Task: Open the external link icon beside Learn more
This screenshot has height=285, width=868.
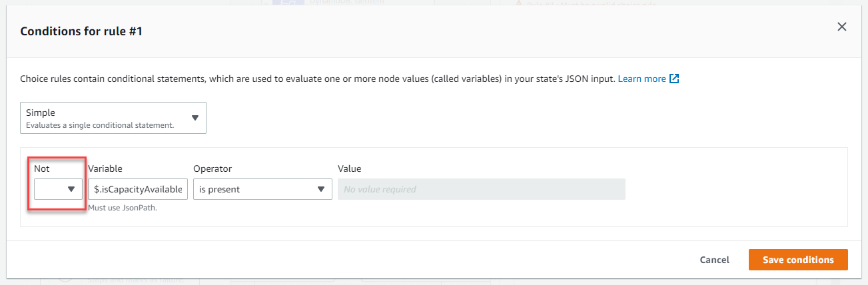Action: point(674,79)
